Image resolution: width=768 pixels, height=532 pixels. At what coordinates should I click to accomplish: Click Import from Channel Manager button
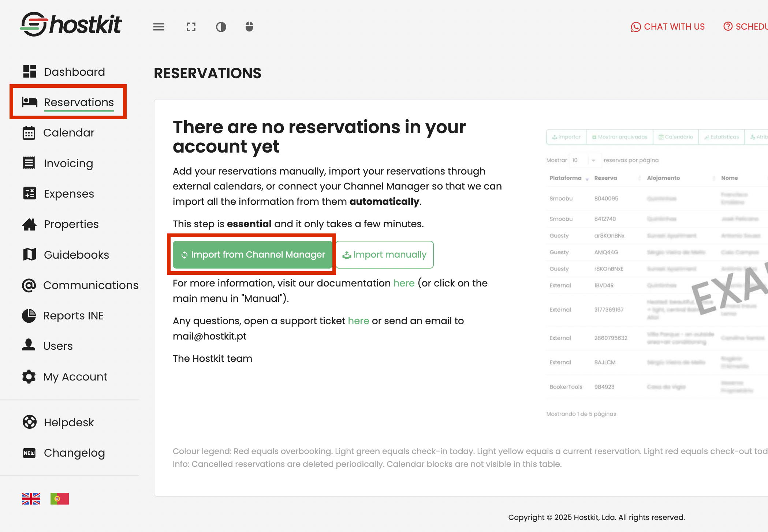(x=253, y=255)
